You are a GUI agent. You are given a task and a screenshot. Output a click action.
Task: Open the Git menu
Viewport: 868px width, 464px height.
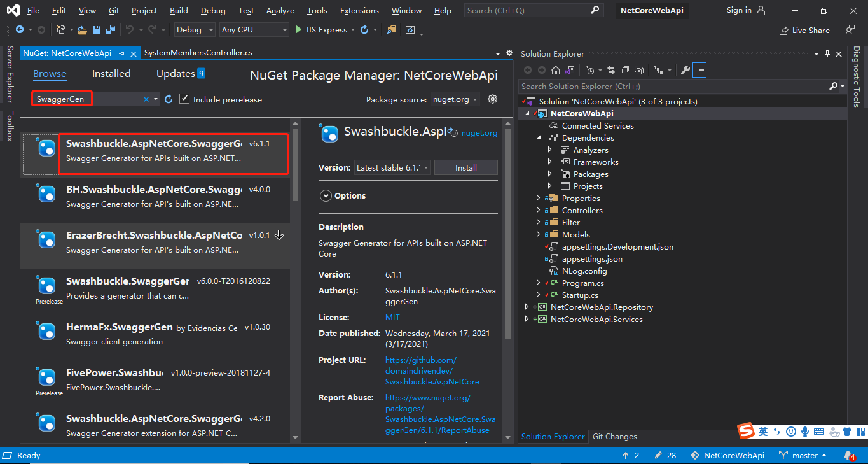point(114,11)
